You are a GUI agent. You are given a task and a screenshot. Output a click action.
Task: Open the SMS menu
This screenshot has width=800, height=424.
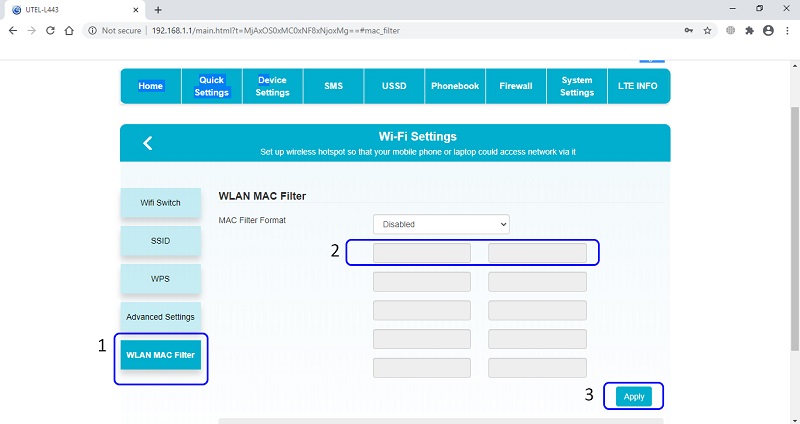(333, 86)
